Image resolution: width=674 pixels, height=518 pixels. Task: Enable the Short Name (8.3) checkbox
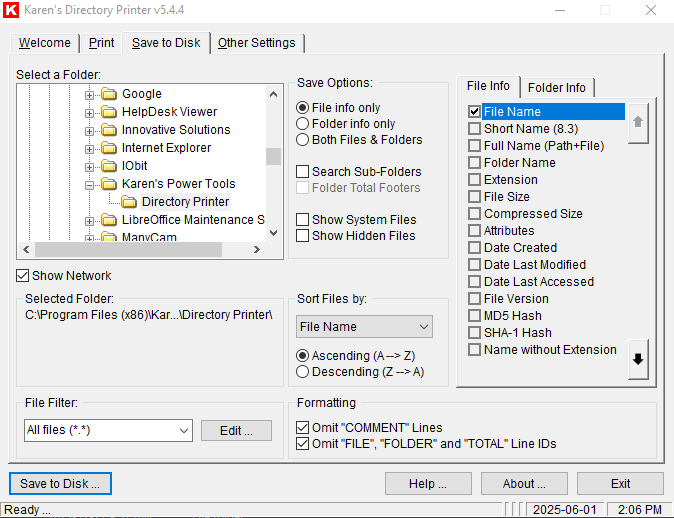(474, 129)
